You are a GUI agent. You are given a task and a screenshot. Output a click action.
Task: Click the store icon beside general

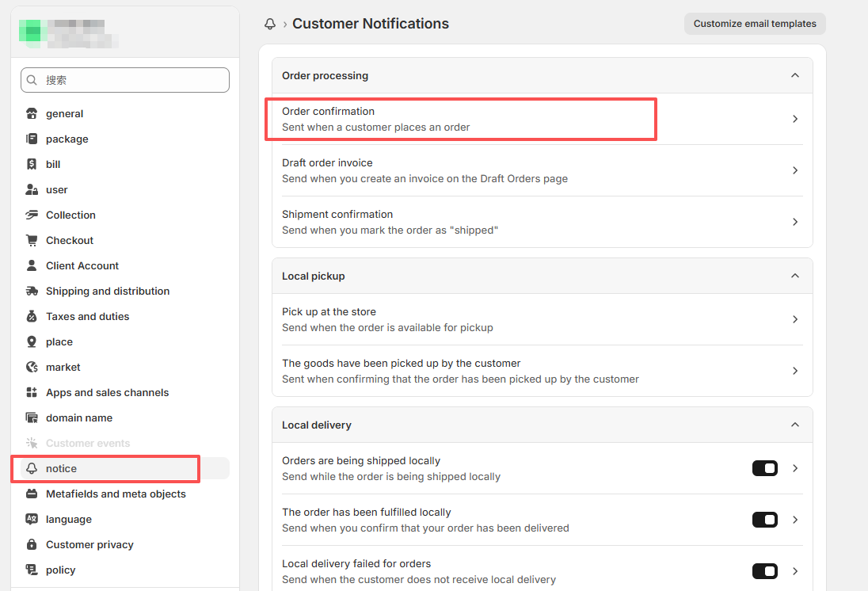point(32,114)
